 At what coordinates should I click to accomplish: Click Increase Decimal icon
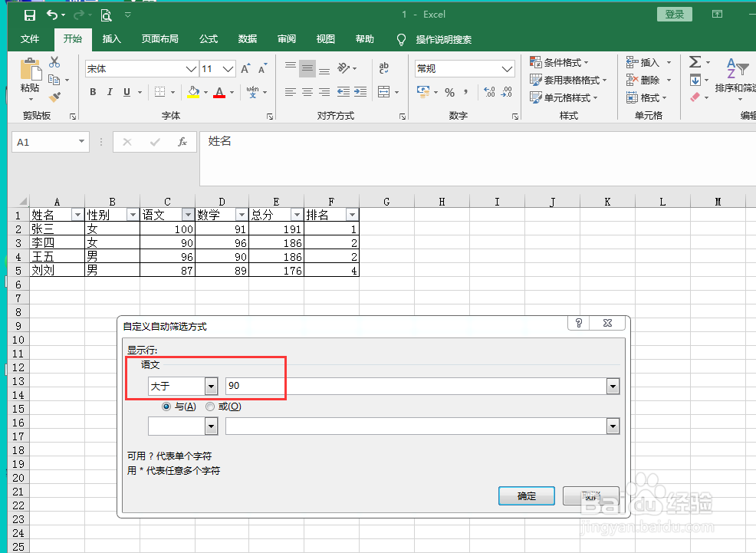489,91
